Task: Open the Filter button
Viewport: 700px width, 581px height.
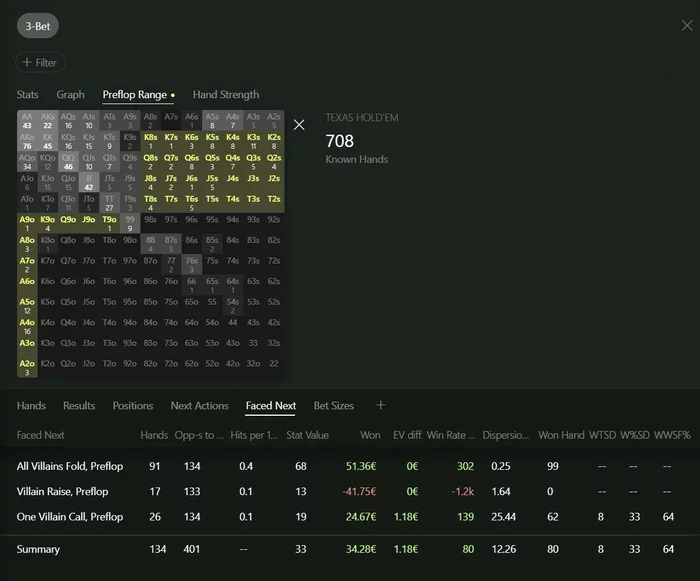Action: point(40,63)
